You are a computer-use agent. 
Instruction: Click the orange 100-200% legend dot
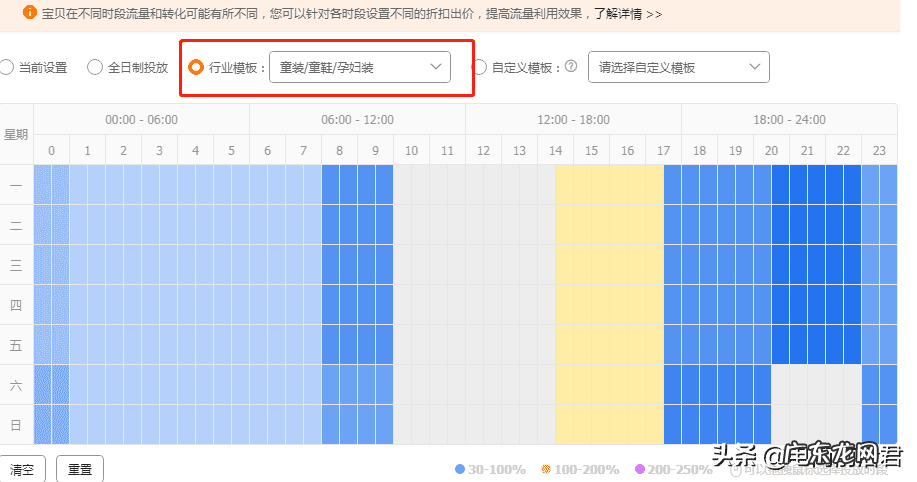coord(546,469)
